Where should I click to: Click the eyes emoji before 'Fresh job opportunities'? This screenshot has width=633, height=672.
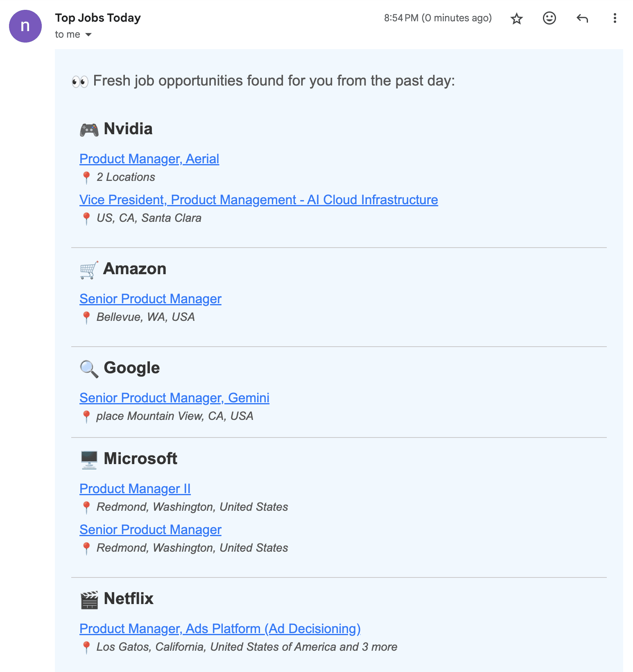coord(80,81)
